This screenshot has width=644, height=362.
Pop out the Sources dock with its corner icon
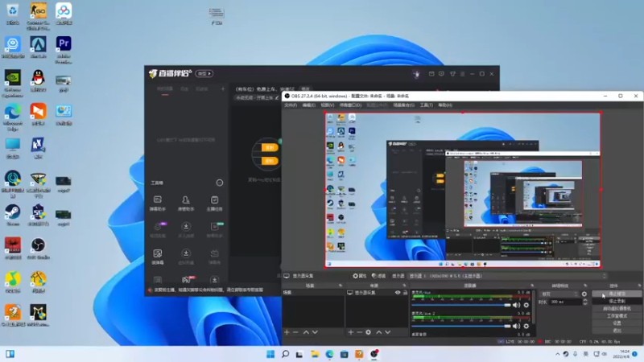(405, 286)
